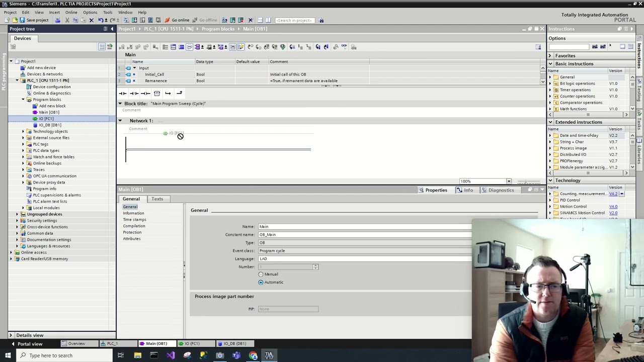This screenshot has height=362, width=644.
Task: Click the Bit logic operations folder icon
Action: (x=556, y=84)
